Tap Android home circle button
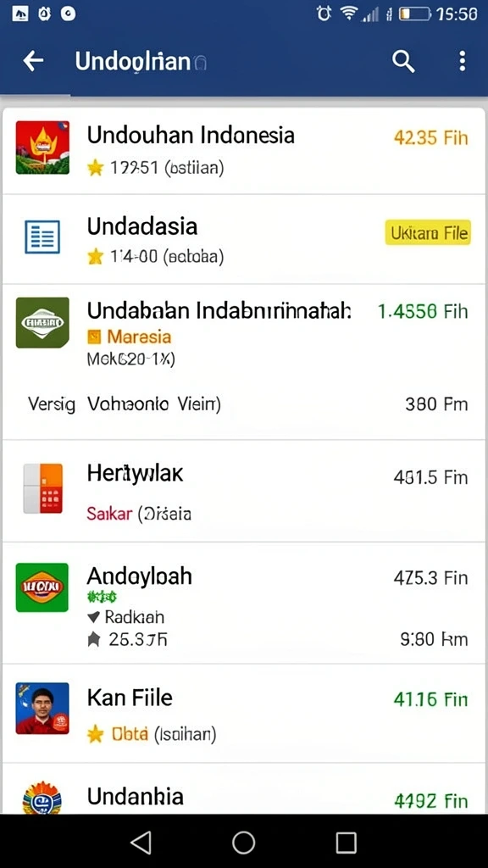 point(243,842)
